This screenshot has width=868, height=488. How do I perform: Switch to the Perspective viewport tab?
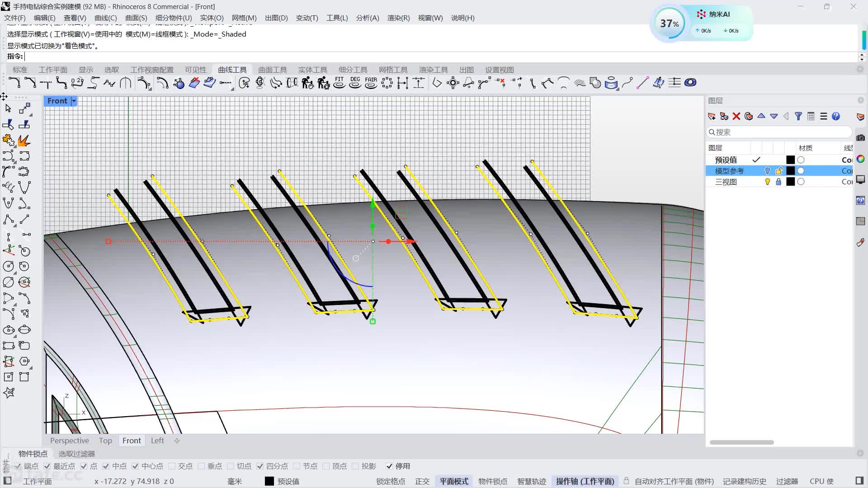(69, 441)
